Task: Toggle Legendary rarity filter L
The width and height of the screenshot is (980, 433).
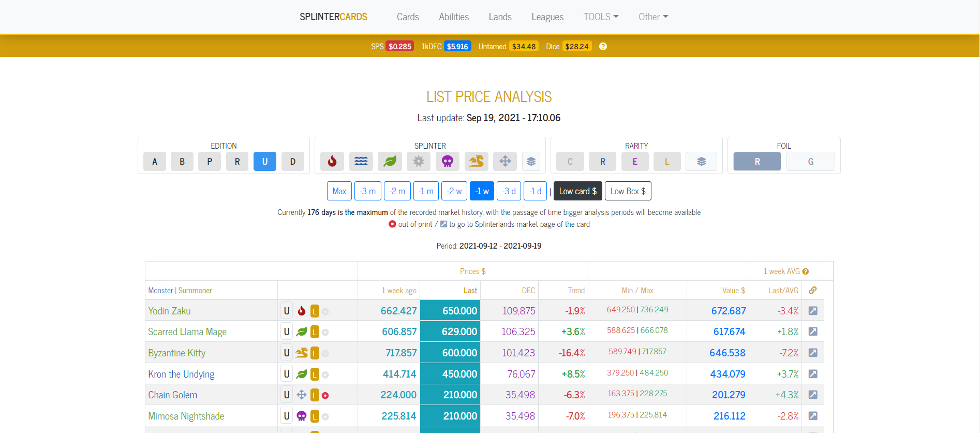Action: (x=667, y=162)
